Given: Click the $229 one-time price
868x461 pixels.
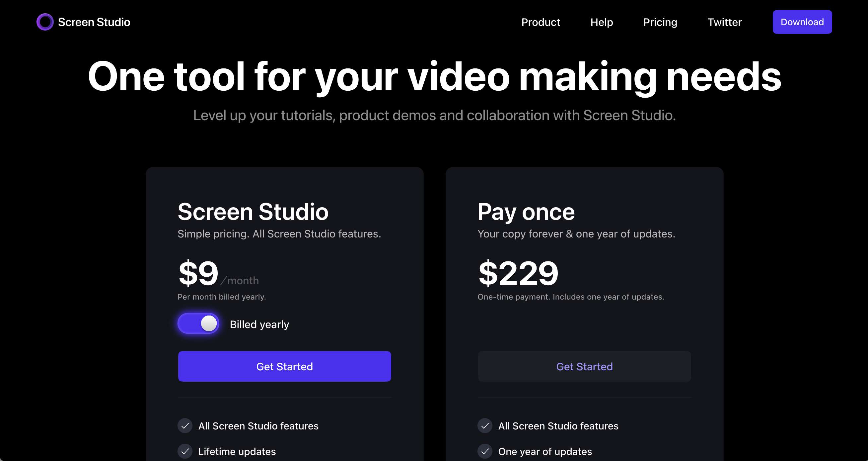Looking at the screenshot, I should 518,273.
